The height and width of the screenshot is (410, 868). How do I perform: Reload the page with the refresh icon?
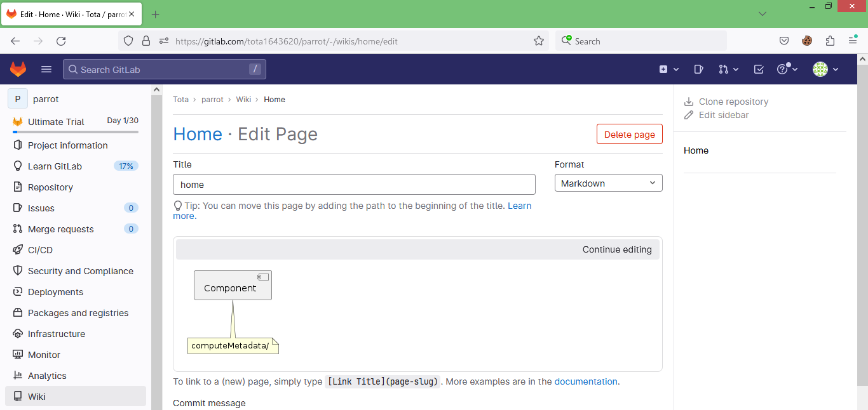(61, 41)
